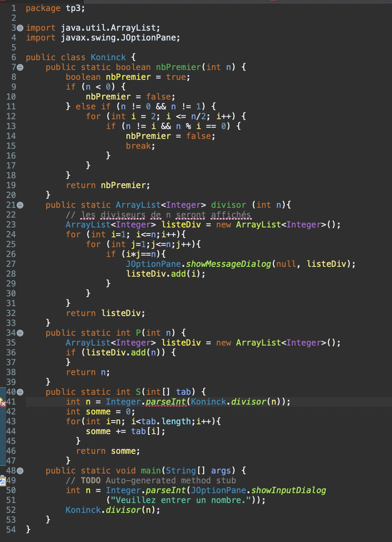Click line number 5 in the gutter
Viewport: 392px width, 542px height.
pyautogui.click(x=14, y=48)
